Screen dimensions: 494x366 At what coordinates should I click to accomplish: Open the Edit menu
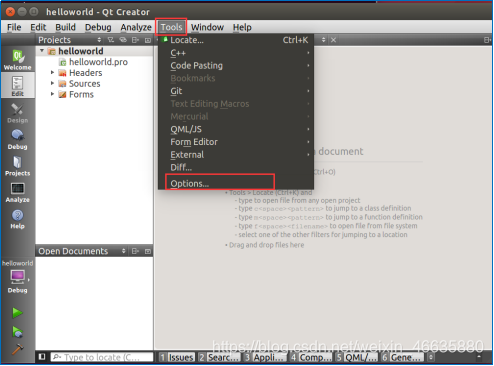(38, 27)
